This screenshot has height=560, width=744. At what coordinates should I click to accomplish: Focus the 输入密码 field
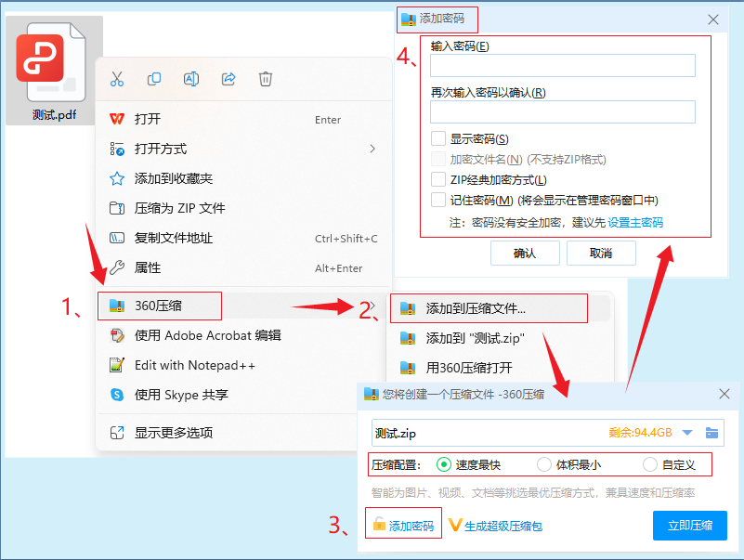coord(562,65)
